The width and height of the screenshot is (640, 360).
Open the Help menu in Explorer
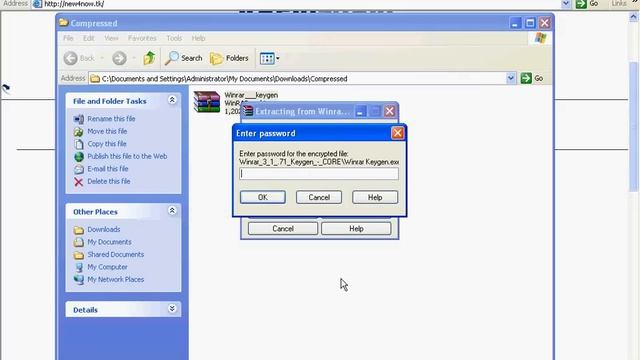(198, 38)
